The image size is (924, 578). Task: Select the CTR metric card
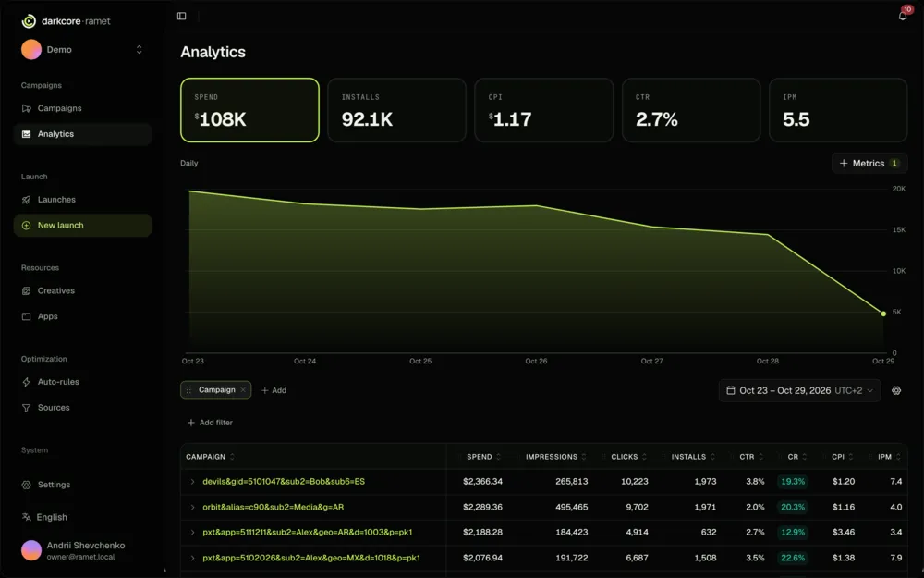(x=691, y=110)
